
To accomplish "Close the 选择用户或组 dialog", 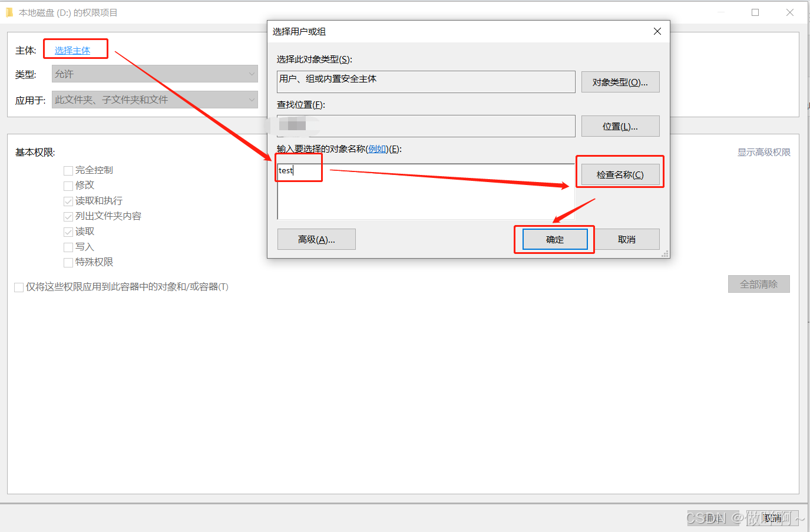I will coord(657,31).
